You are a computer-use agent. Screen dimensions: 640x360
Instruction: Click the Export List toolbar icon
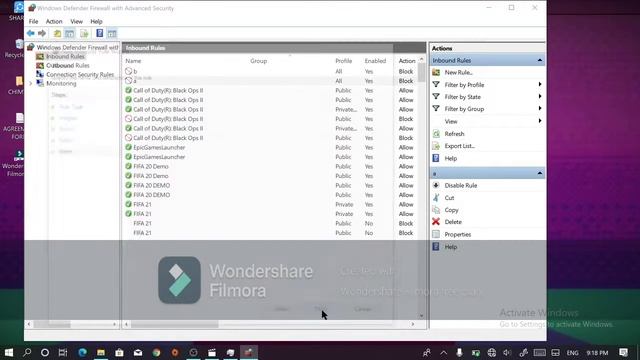click(84, 33)
